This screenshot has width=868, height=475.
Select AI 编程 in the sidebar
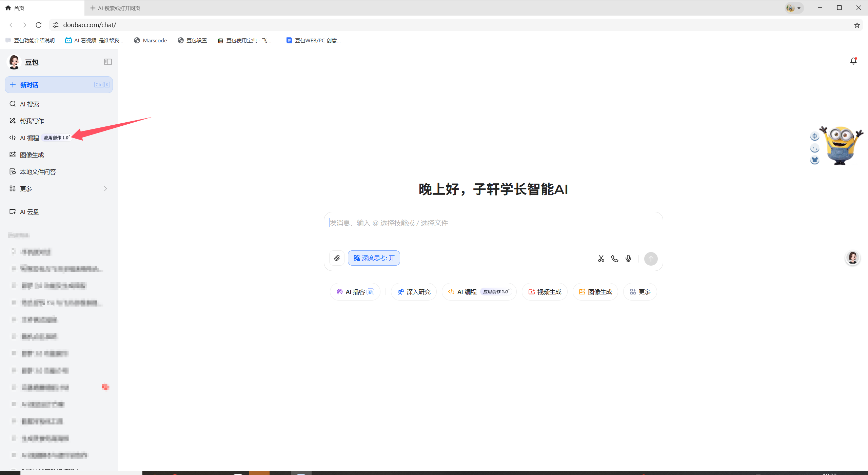pyautogui.click(x=30, y=138)
